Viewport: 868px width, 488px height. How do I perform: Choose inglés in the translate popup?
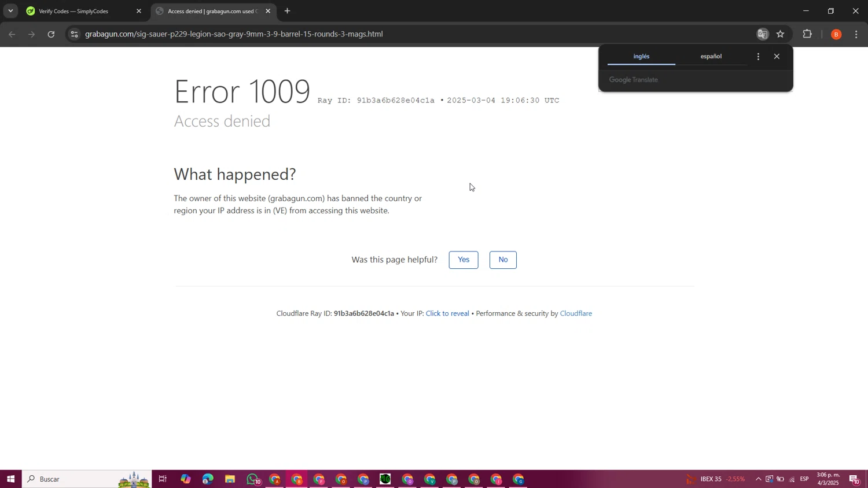[641, 56]
